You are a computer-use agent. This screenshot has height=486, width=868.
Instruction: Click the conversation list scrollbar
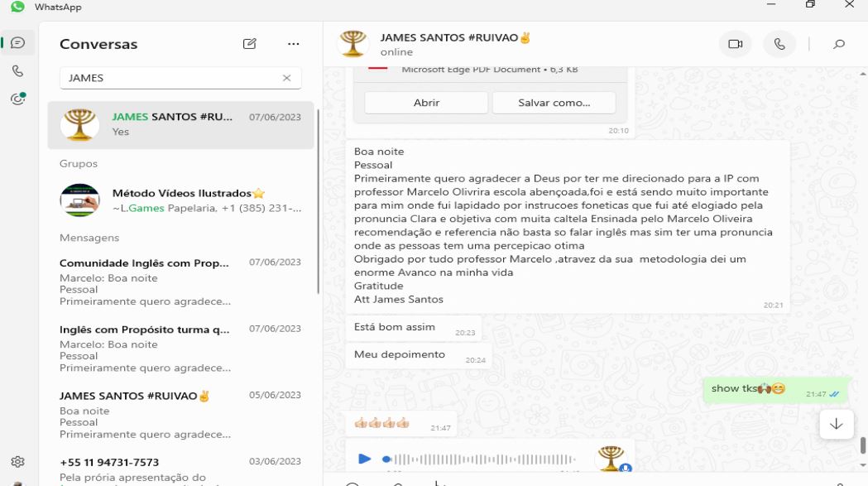[x=319, y=202]
